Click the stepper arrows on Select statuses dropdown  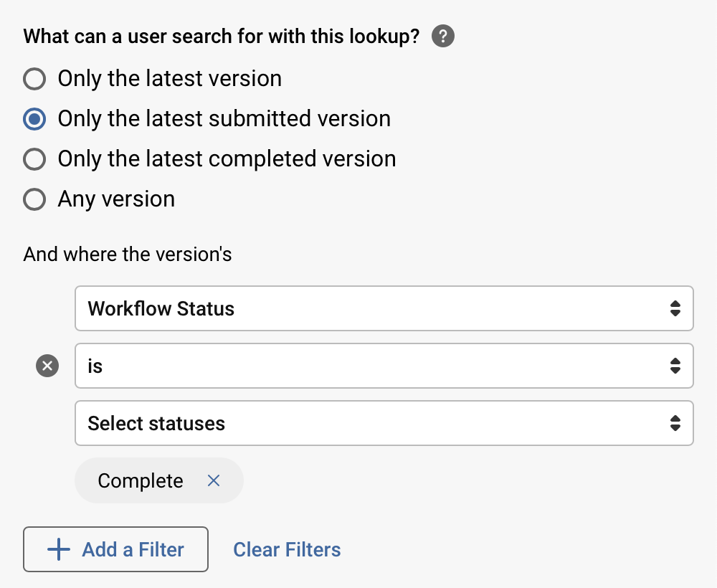click(675, 423)
